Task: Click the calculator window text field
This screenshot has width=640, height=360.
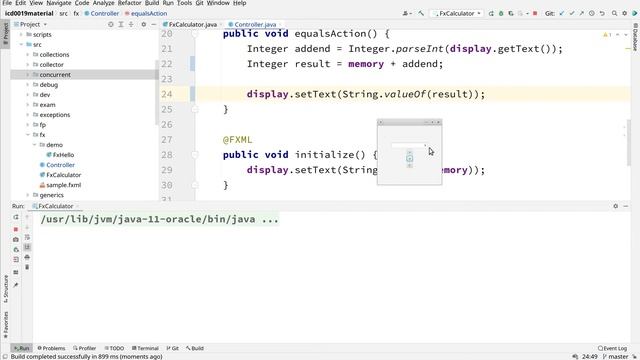Action: (409, 145)
